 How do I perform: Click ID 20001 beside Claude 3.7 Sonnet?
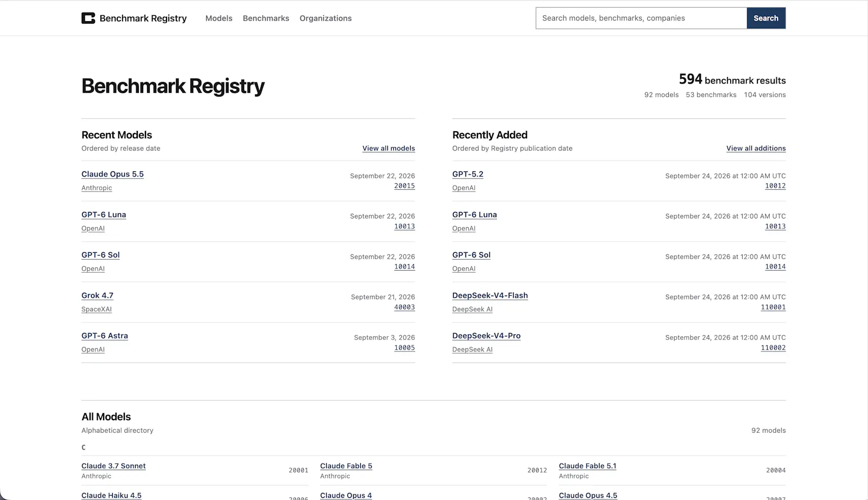tap(298, 470)
